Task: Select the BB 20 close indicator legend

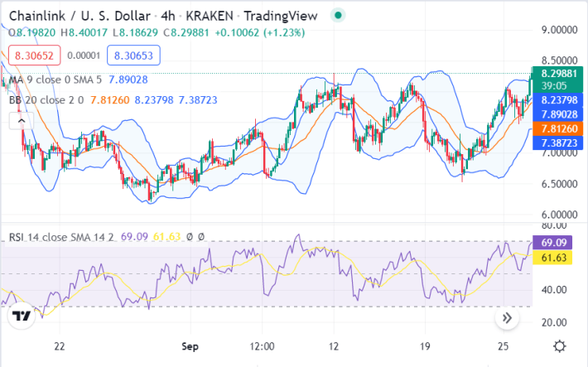Action: tap(46, 100)
